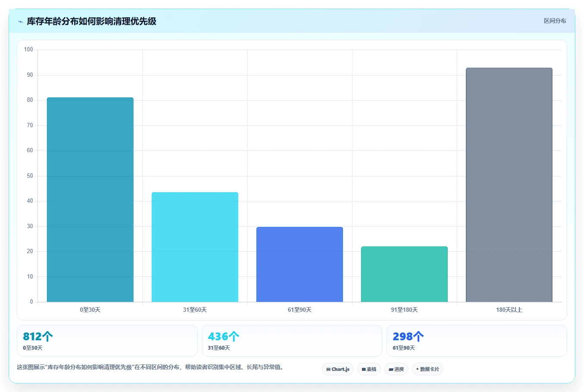
Task: Click the x-axis label 61至90天
Action: [300, 310]
